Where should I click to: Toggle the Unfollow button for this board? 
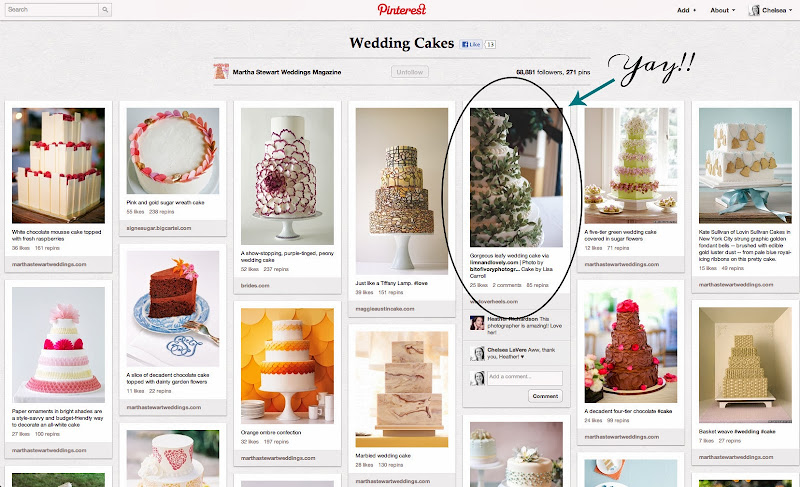(x=410, y=72)
